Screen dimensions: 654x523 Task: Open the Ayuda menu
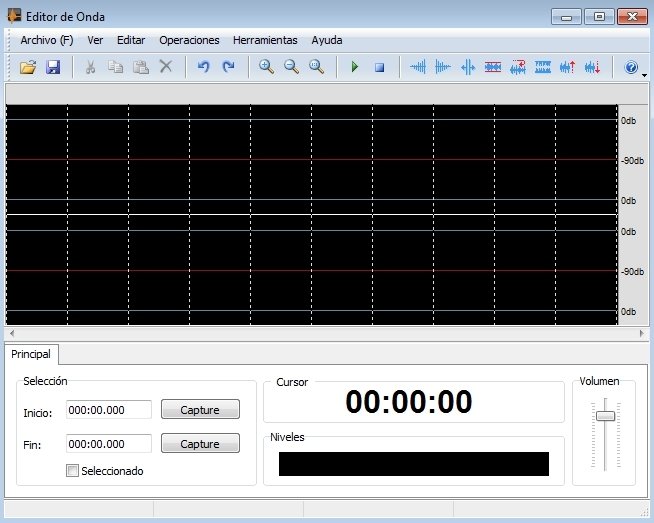click(x=327, y=40)
